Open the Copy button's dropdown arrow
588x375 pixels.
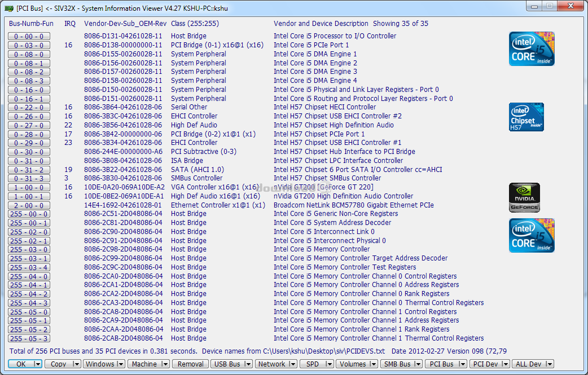(76, 364)
